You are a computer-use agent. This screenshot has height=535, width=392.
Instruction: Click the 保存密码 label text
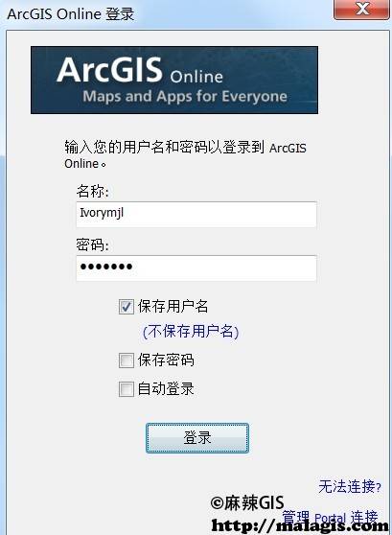coord(166,360)
